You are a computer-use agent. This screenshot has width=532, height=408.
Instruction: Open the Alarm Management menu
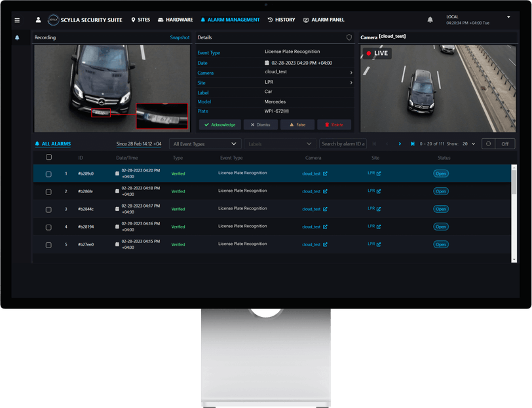[x=230, y=20]
